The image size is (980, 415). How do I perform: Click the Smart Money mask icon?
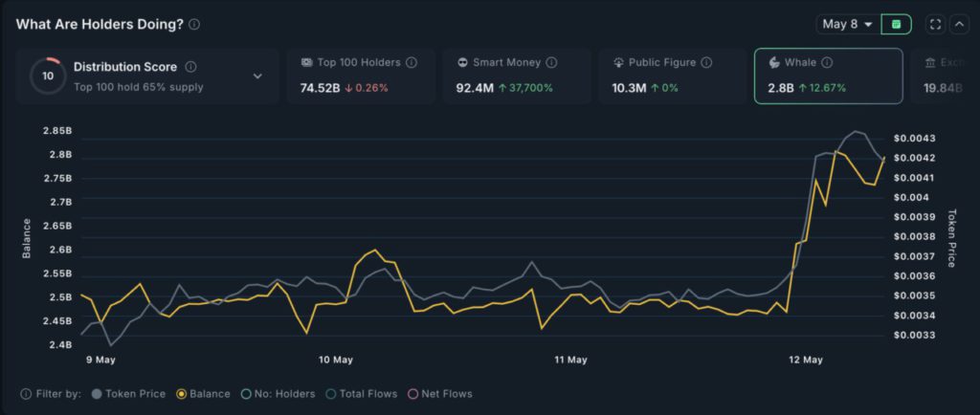coord(462,62)
